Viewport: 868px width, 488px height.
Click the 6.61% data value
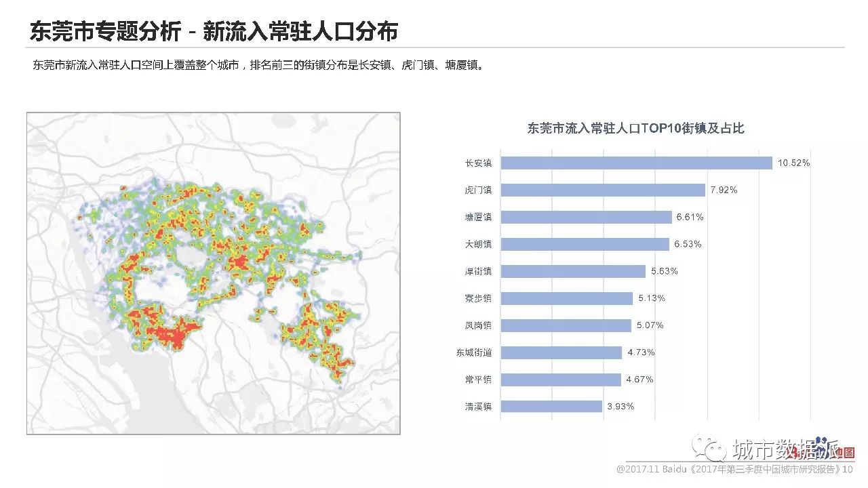[x=690, y=217]
